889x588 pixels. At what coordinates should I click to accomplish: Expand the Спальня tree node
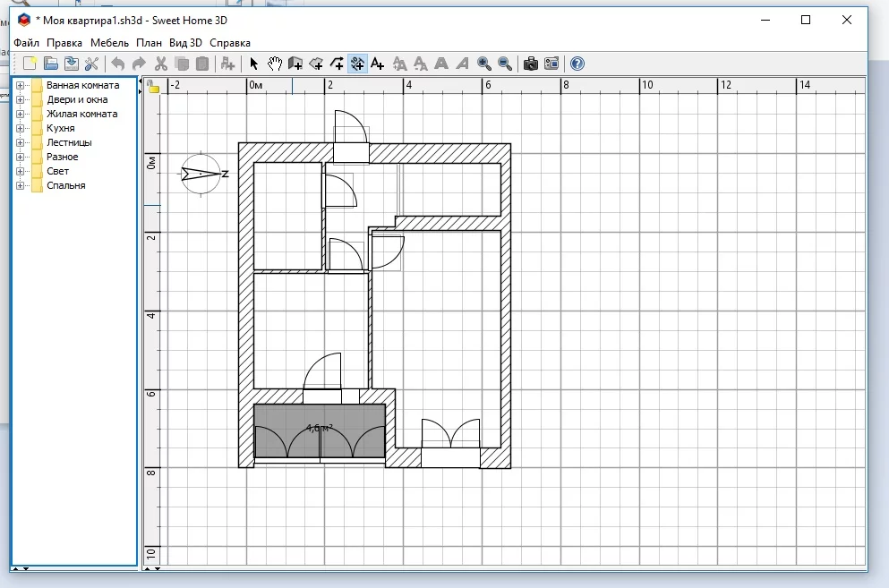pos(20,186)
